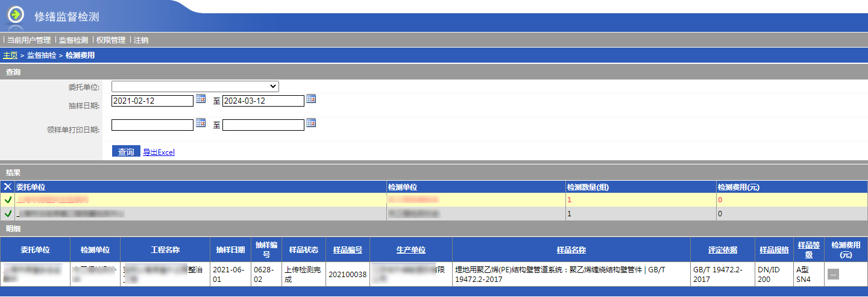Open the 当前用户管理 menu
This screenshot has width=868, height=297.
click(x=29, y=40)
